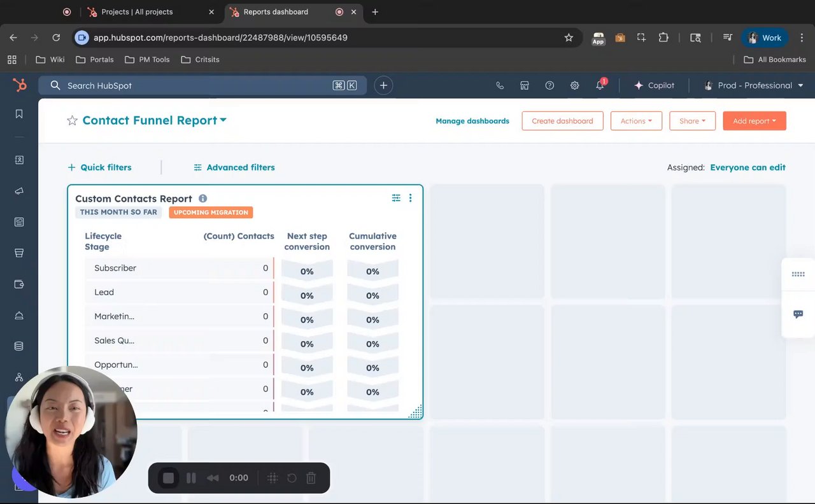Open the Add report dropdown

[755, 121]
